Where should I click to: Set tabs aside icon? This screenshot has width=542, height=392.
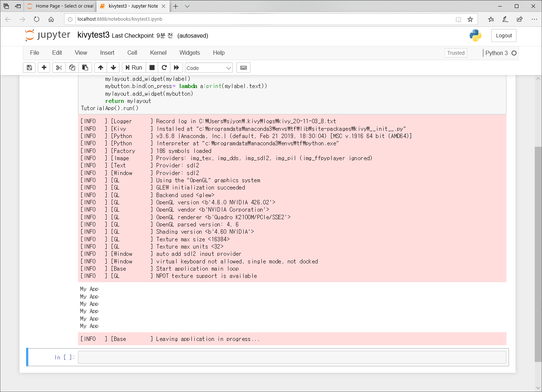pos(18,6)
